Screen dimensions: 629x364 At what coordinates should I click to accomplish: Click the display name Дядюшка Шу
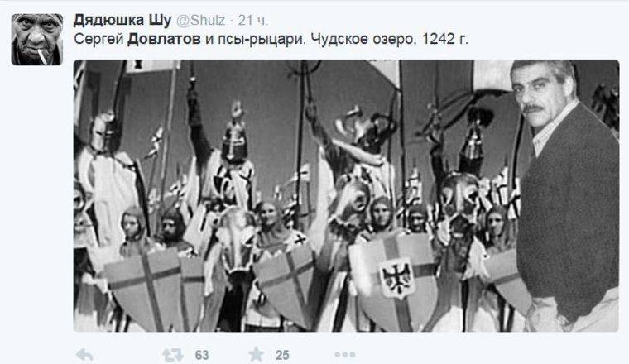click(x=122, y=20)
